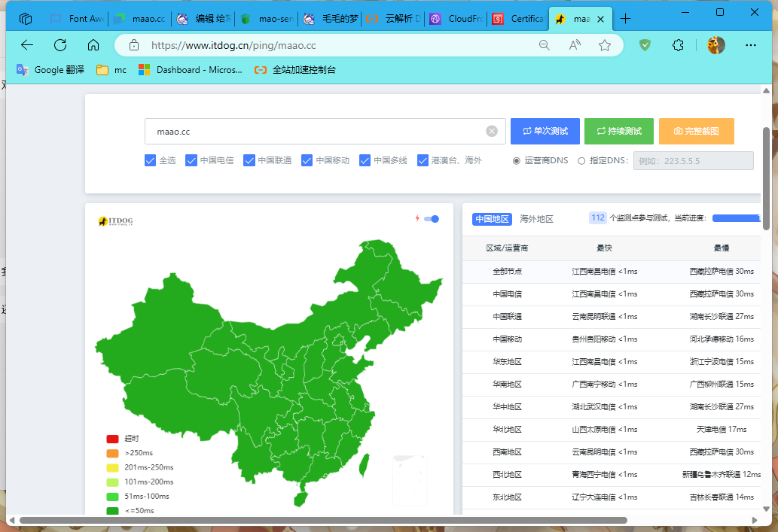Switch to the first maao.cc tab
778x532 pixels.
139,19
